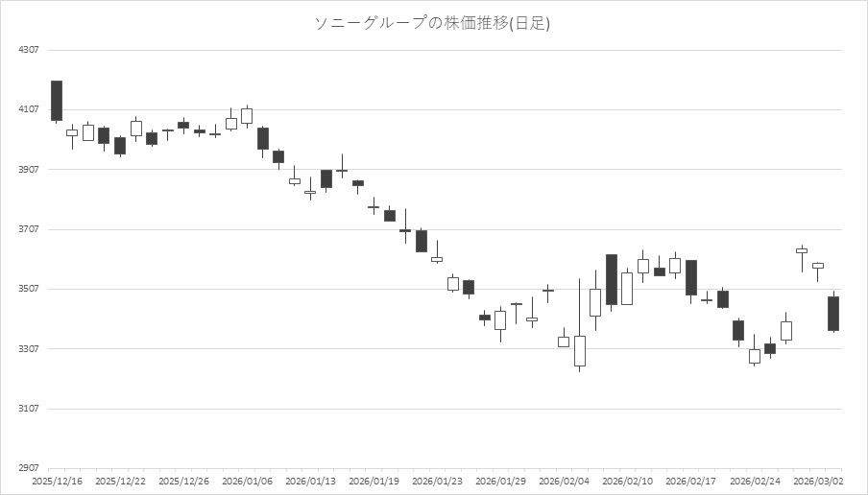This screenshot has height=495, width=868.
Task: Select the 2026/02/17 date label
Action: [691, 481]
